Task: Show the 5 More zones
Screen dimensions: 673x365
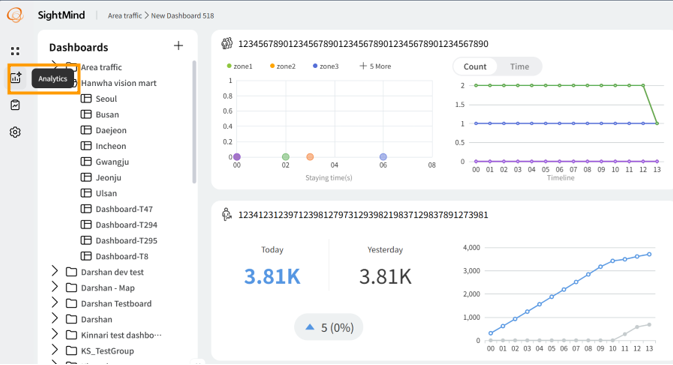Action: pos(375,66)
